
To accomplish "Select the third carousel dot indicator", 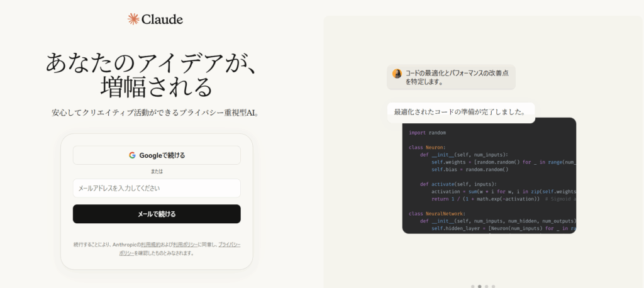I will [x=486, y=286].
